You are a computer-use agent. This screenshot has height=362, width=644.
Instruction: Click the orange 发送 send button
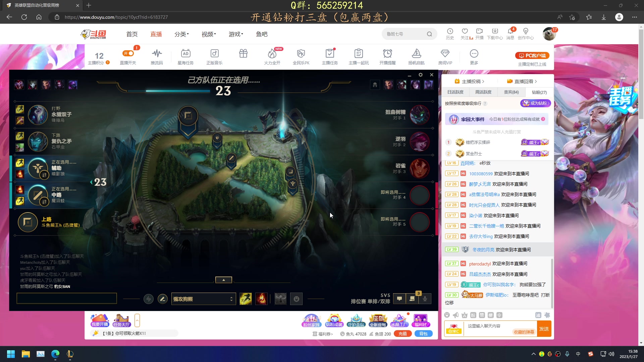[544, 329]
